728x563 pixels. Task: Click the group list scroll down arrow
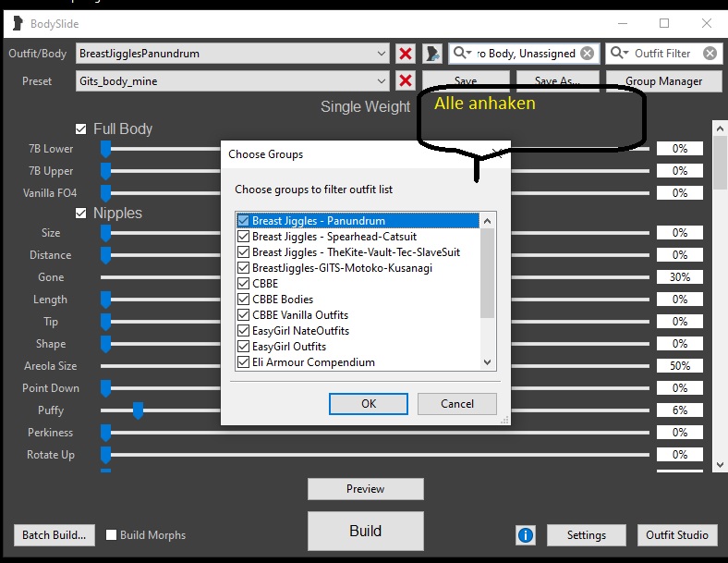point(488,362)
